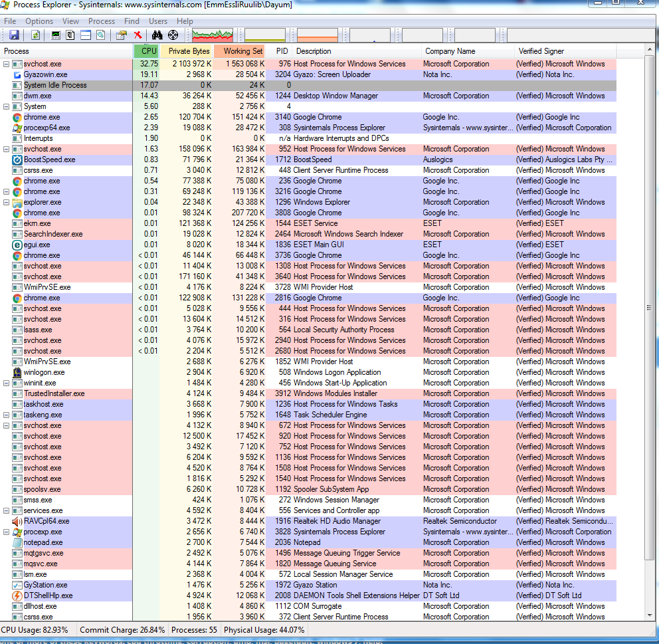Click the red X Kill Process icon
Image resolution: width=659 pixels, height=644 pixels.
pyautogui.click(x=138, y=35)
